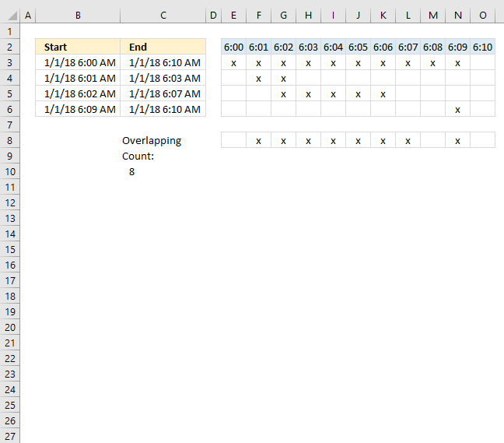Select column H header
This screenshot has width=504, height=443.
pos(308,15)
